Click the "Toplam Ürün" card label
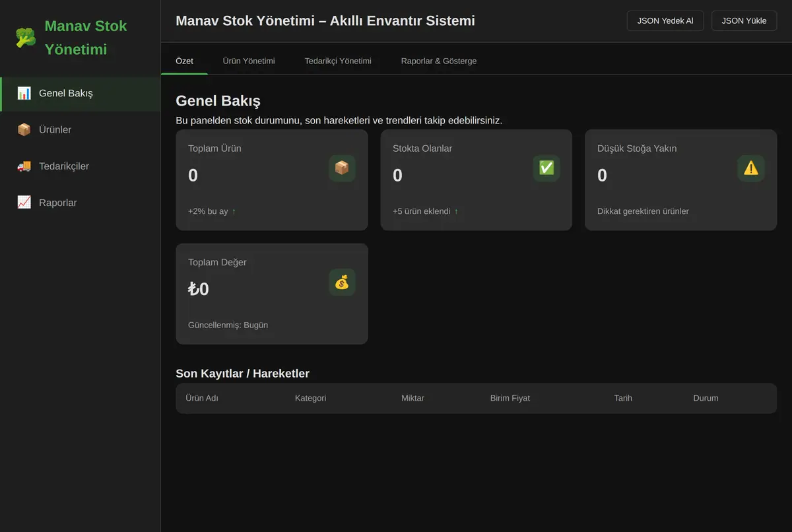 [x=214, y=149]
